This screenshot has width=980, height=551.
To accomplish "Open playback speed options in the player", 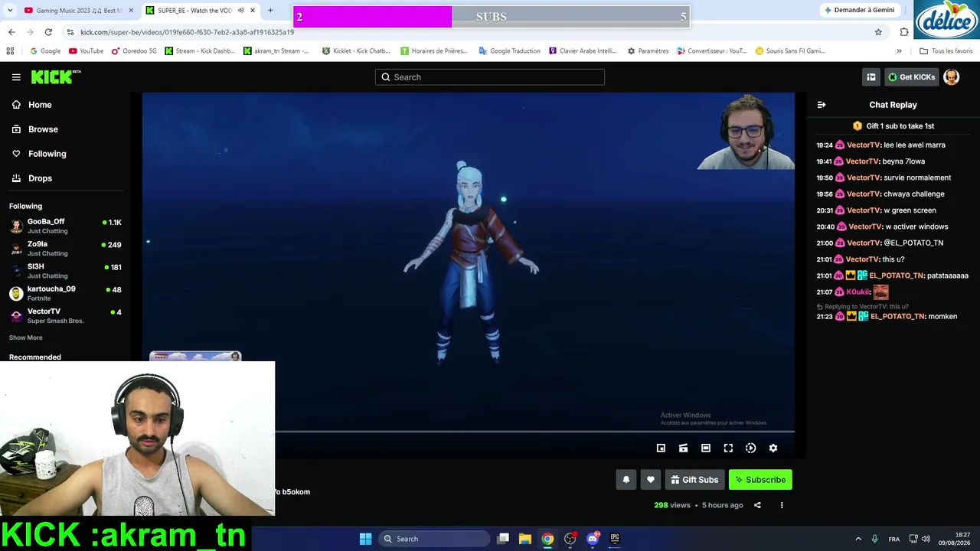I will (750, 448).
